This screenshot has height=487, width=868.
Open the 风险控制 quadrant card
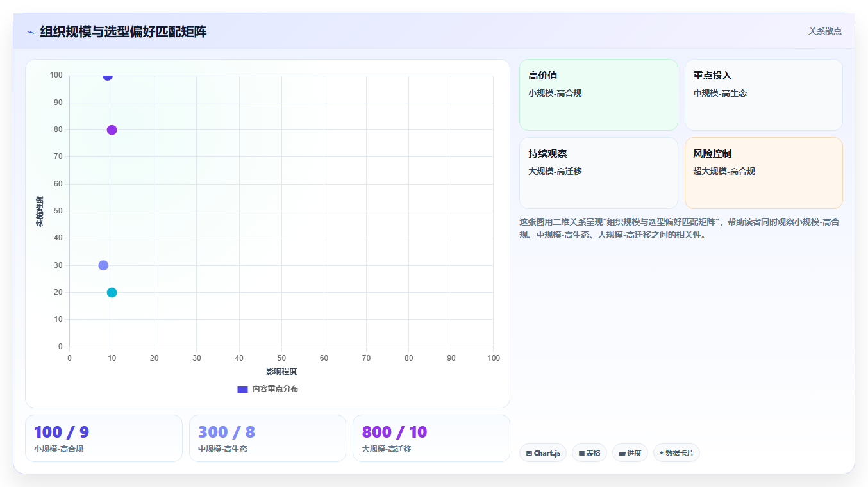[764, 173]
